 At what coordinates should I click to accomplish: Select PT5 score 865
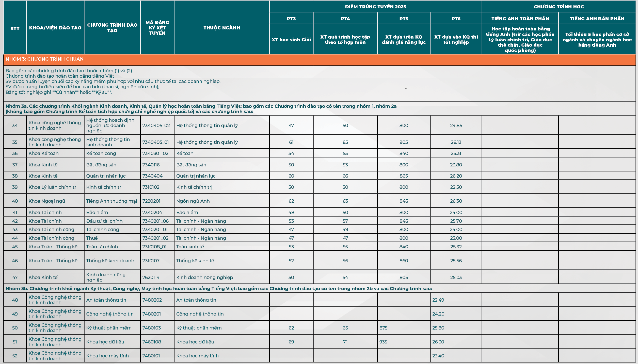coord(404,176)
